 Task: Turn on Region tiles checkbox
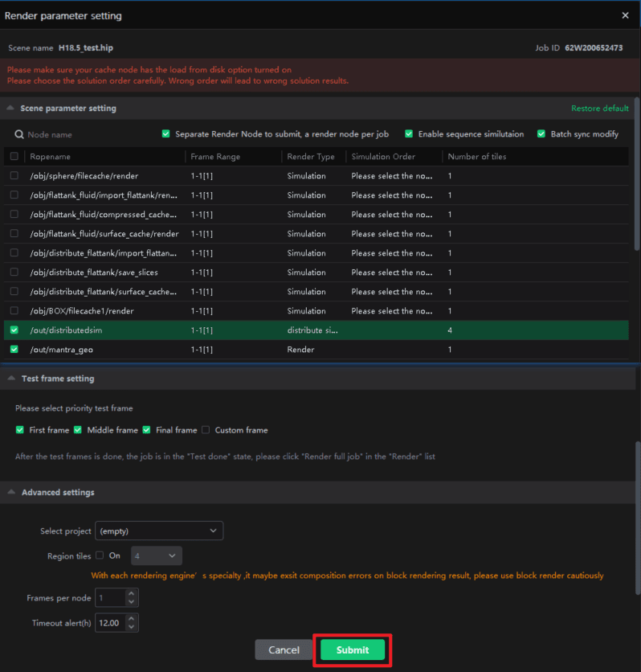[x=100, y=555]
